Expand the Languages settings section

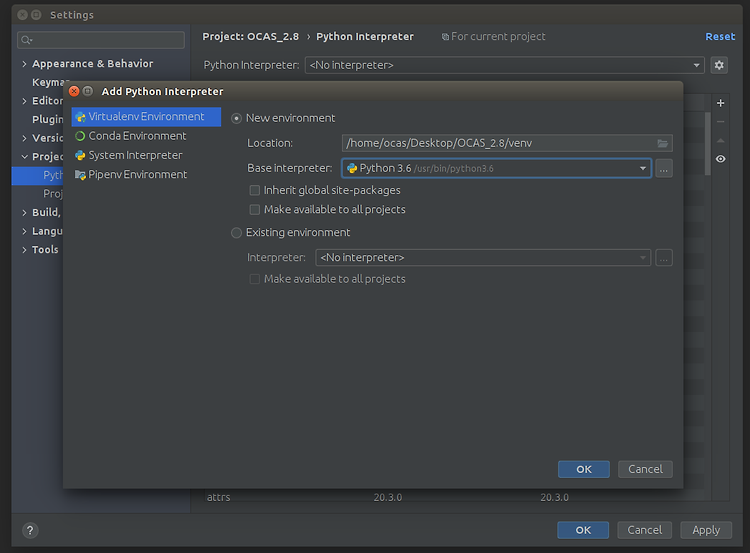pyautogui.click(x=24, y=232)
